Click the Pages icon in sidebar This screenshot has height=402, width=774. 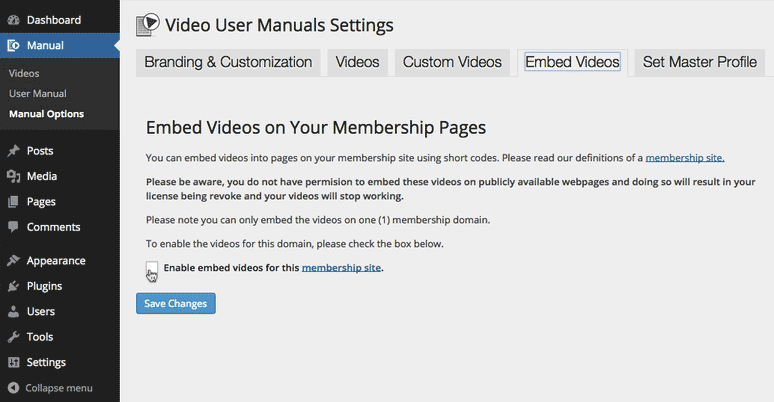pos(13,201)
